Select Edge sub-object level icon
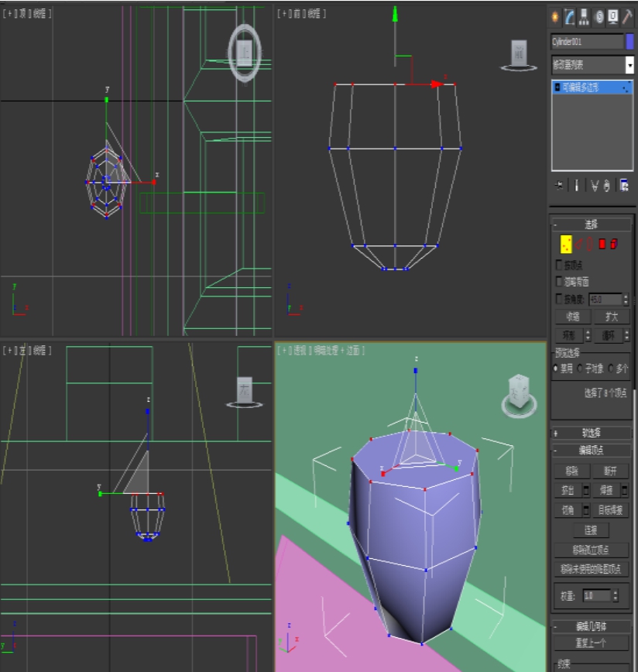638x672 pixels. pyautogui.click(x=579, y=244)
